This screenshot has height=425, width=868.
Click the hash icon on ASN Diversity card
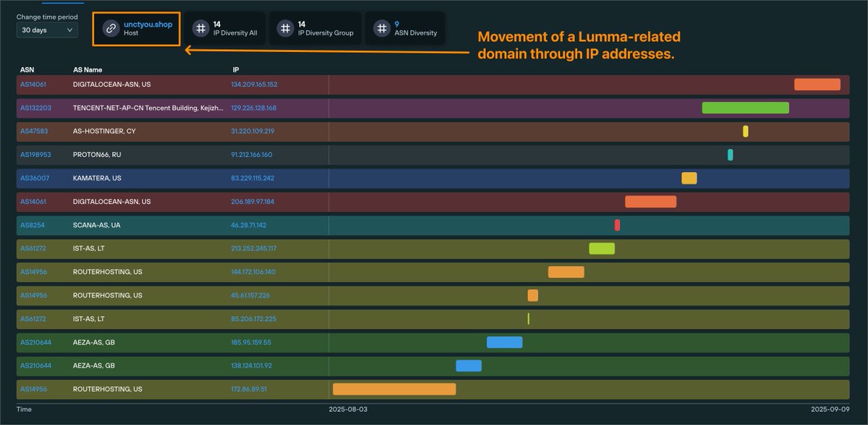pos(381,28)
